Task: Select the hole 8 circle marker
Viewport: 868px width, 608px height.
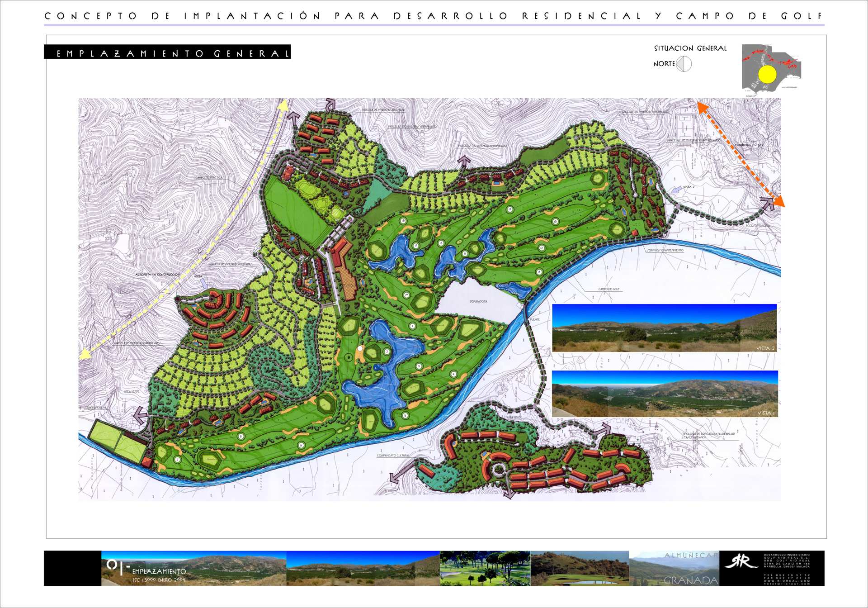Action: click(241, 437)
